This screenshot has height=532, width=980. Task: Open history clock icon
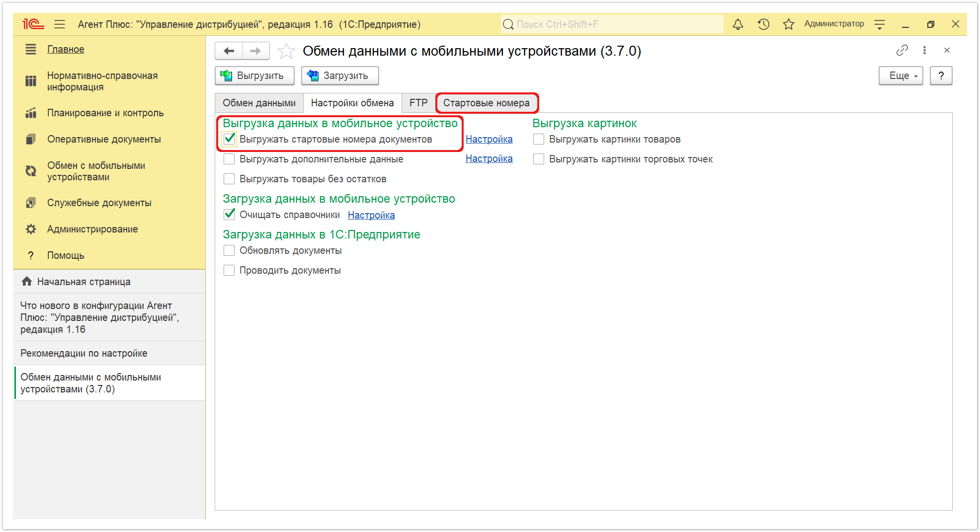[x=763, y=24]
